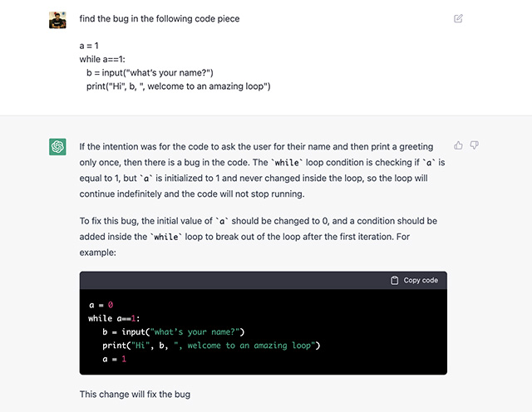This screenshot has height=412, width=532.
Task: Click the user profile avatar
Action: pyautogui.click(x=57, y=20)
